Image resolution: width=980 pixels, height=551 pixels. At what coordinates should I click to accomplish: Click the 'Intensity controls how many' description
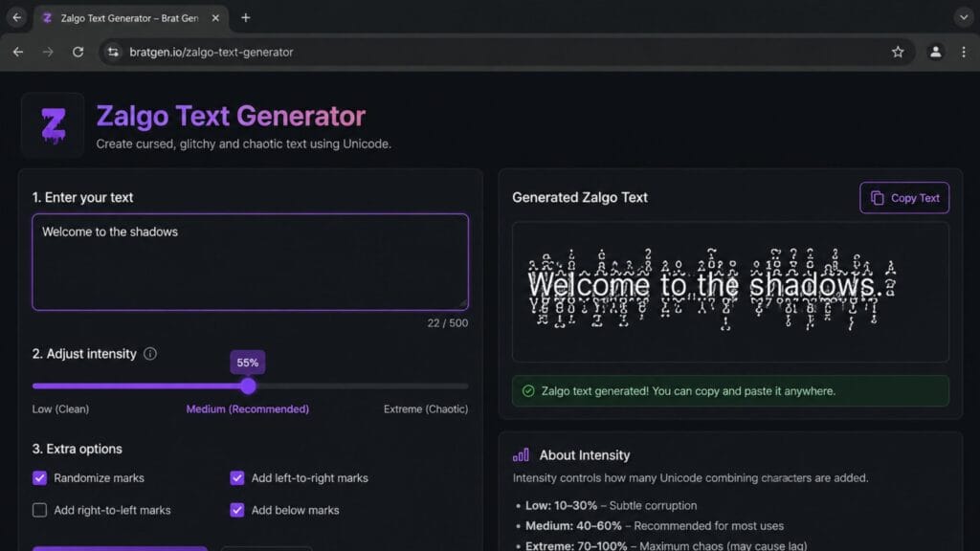pos(690,478)
